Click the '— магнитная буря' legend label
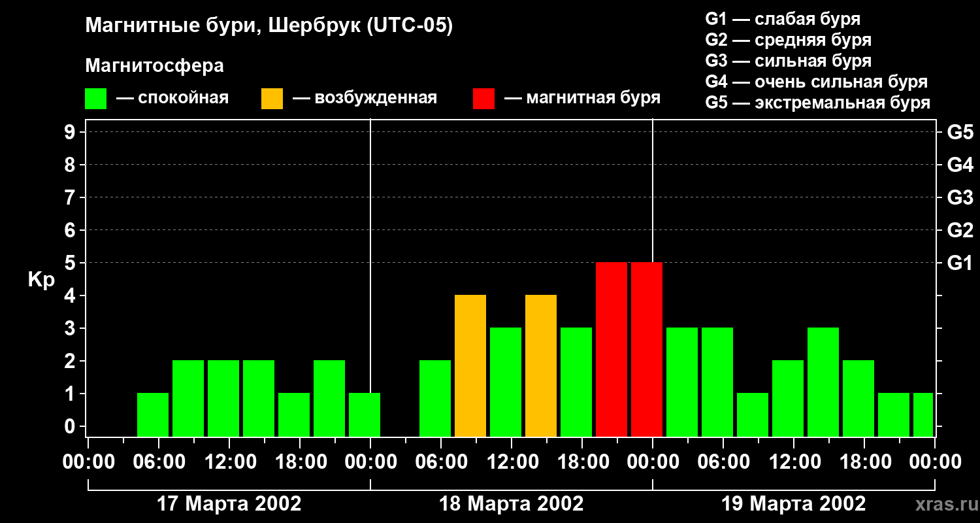The width and height of the screenshot is (980, 523). (x=582, y=98)
